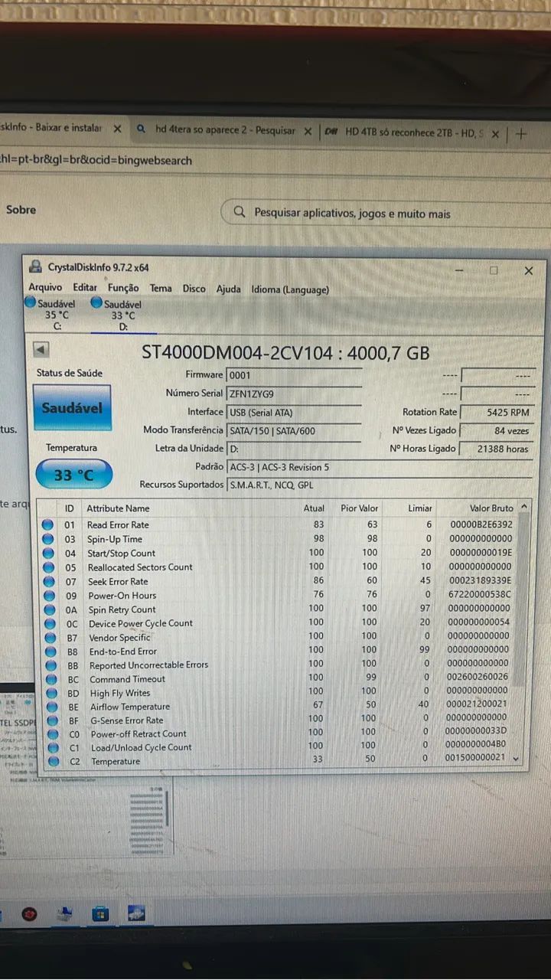Viewport: 551px width, 980px height.
Task: Open the Idioma (Language) menu
Action: [290, 289]
